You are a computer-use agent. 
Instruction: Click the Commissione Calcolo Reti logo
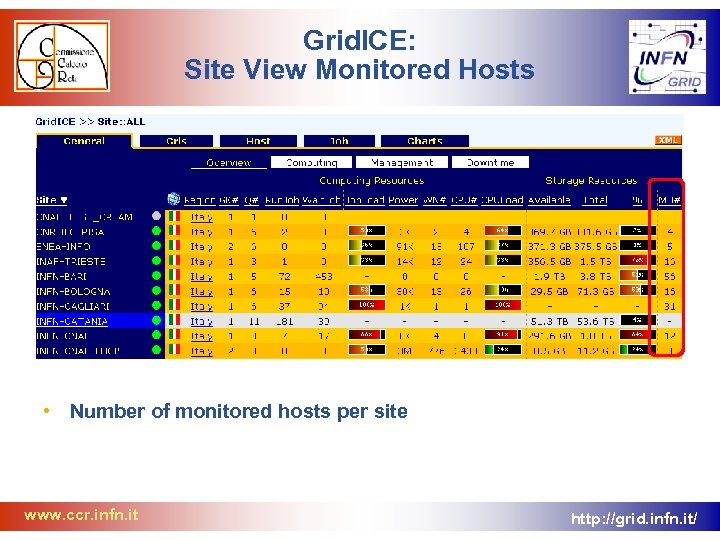tap(62, 56)
